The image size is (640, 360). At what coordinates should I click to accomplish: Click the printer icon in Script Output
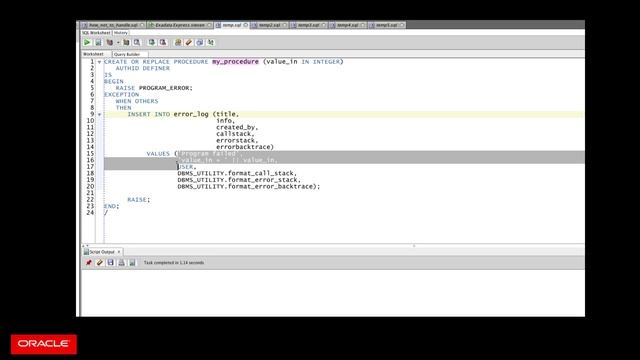121,263
